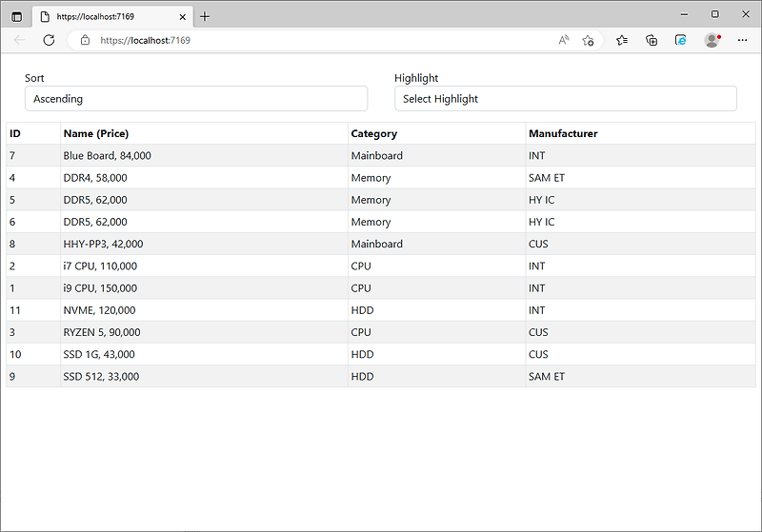762x532 pixels.
Task: Add this page to favorites star icon
Action: coord(588,40)
